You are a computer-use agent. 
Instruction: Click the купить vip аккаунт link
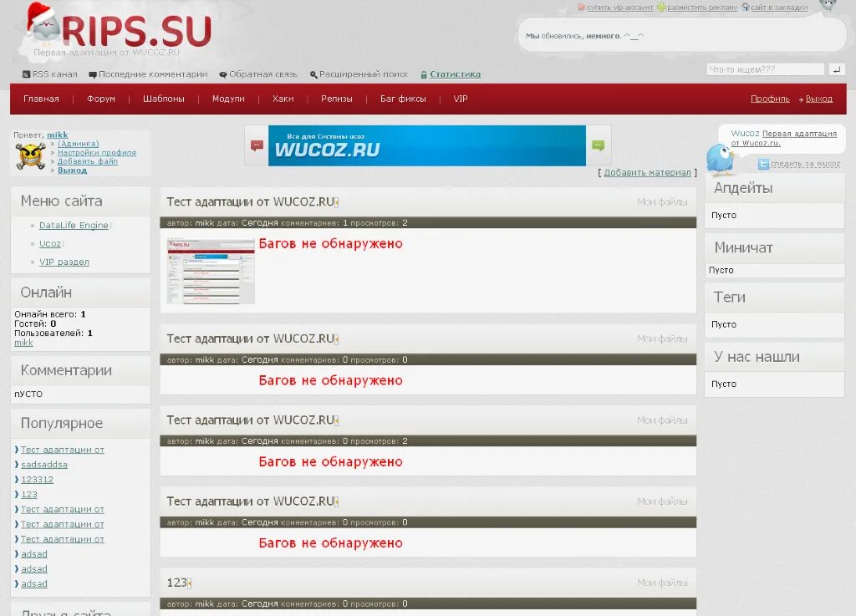click(x=619, y=7)
